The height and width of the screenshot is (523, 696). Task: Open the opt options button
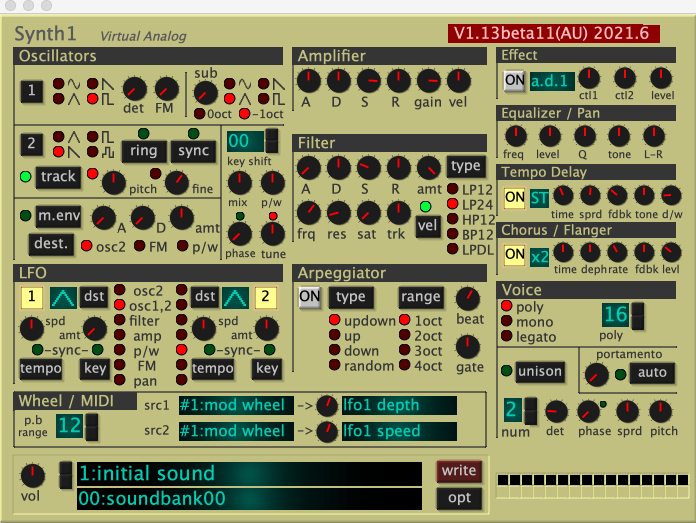tap(459, 499)
